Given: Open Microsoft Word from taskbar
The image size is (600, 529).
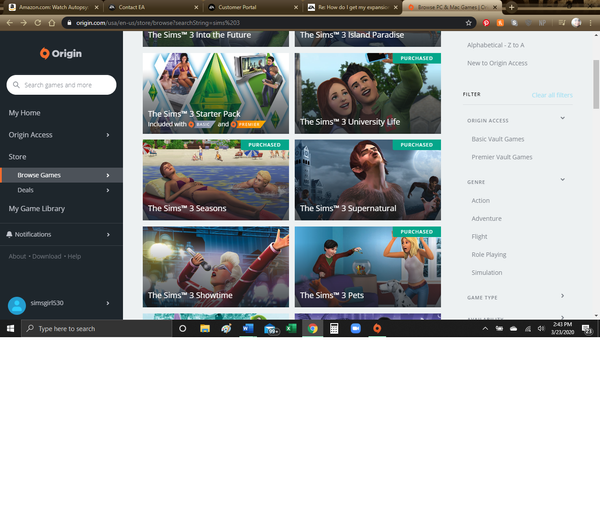Looking at the screenshot, I should pyautogui.click(x=248, y=328).
